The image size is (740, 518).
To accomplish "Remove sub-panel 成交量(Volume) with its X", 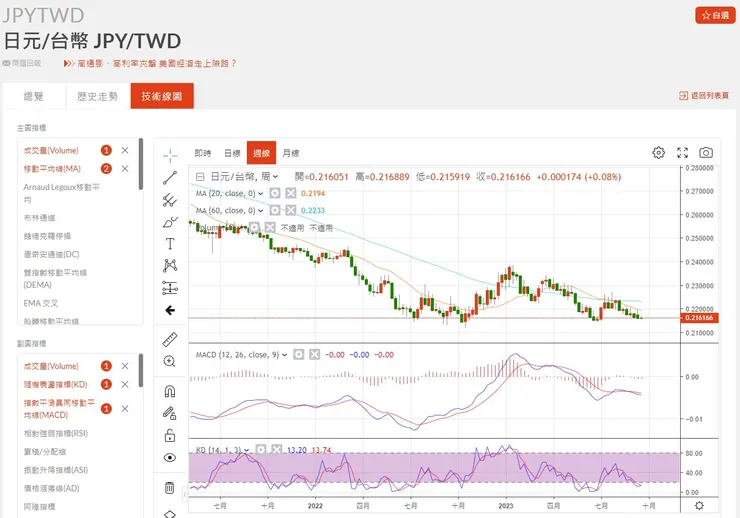I will pos(125,366).
